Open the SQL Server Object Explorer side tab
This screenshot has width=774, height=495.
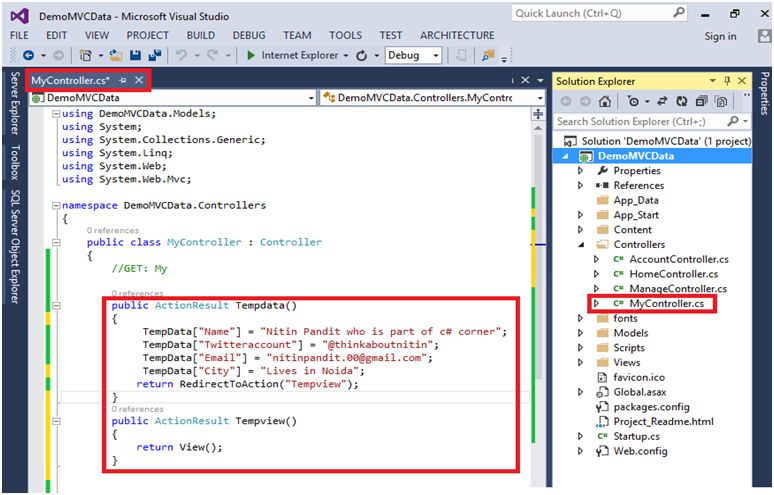coord(15,247)
